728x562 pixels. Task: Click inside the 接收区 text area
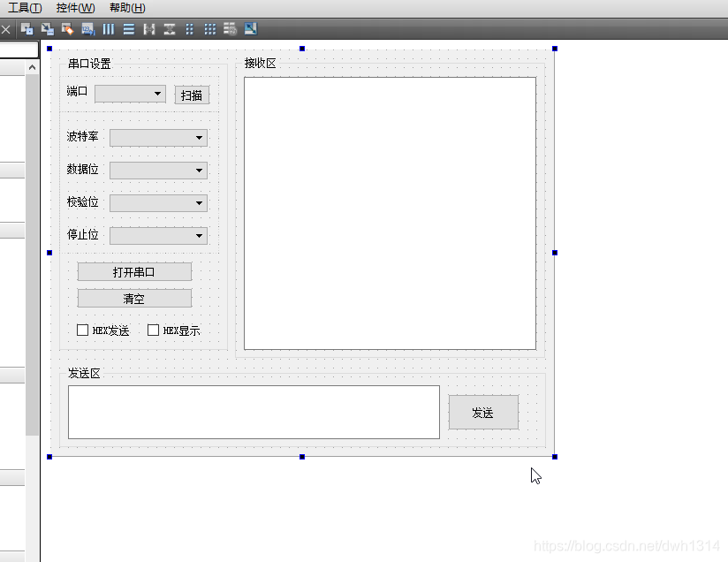click(x=390, y=213)
